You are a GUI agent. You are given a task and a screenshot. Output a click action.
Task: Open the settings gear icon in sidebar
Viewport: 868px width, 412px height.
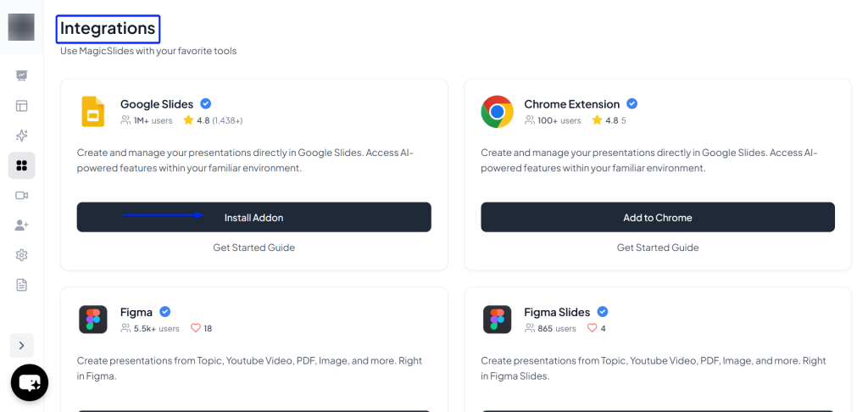21,255
